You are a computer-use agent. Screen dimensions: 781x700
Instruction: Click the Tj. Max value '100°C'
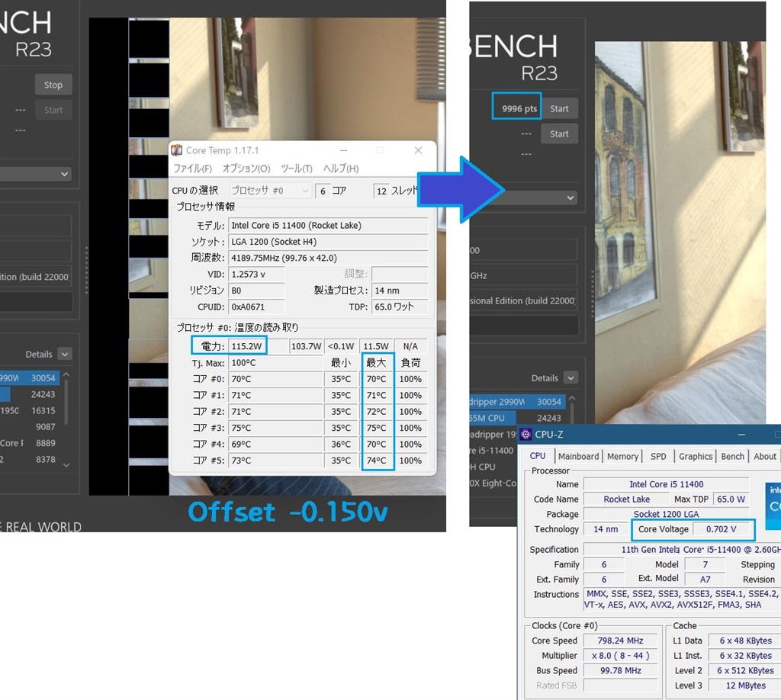pyautogui.click(x=275, y=363)
